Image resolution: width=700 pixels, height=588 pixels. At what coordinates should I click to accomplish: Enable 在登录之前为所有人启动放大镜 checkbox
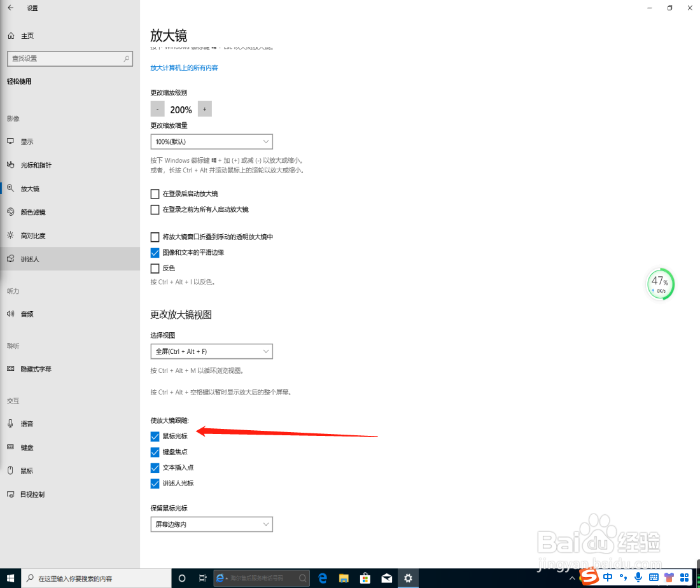pos(155,209)
